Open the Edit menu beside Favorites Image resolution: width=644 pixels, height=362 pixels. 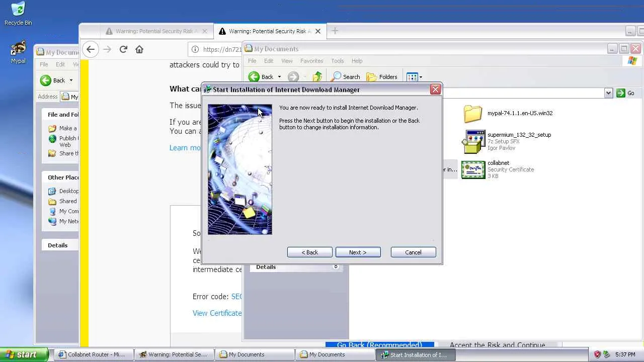click(x=269, y=61)
